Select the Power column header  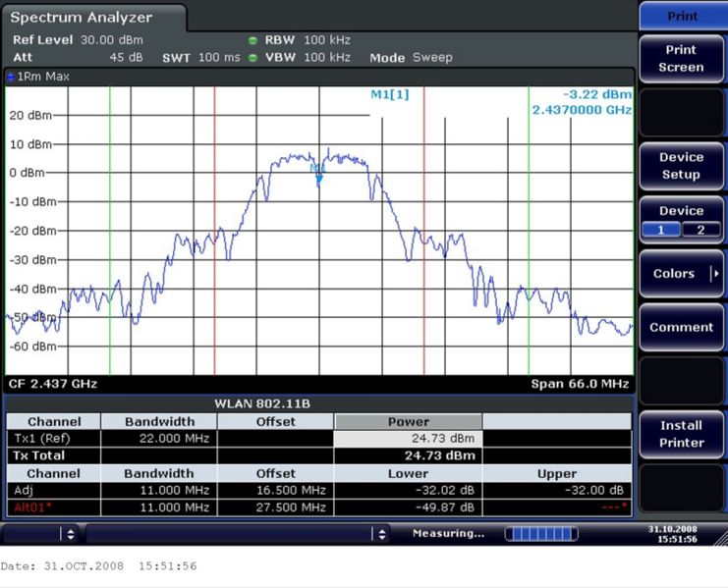coord(408,421)
